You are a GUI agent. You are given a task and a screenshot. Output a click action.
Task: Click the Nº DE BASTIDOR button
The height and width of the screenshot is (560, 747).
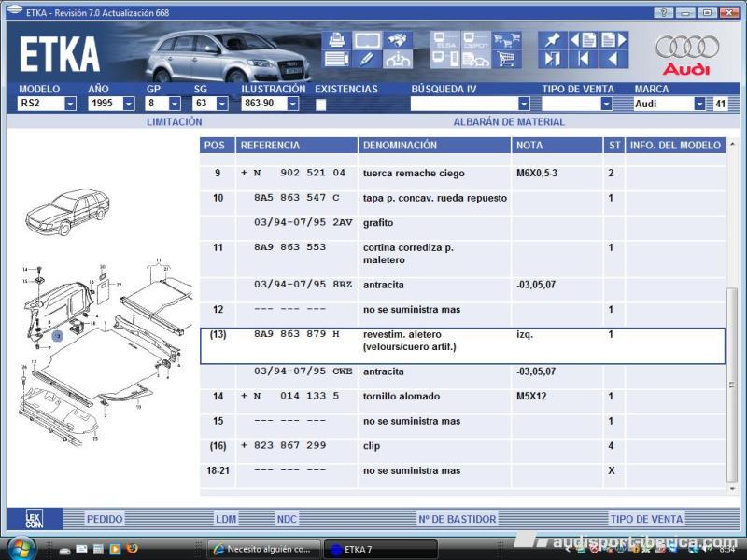[458, 519]
